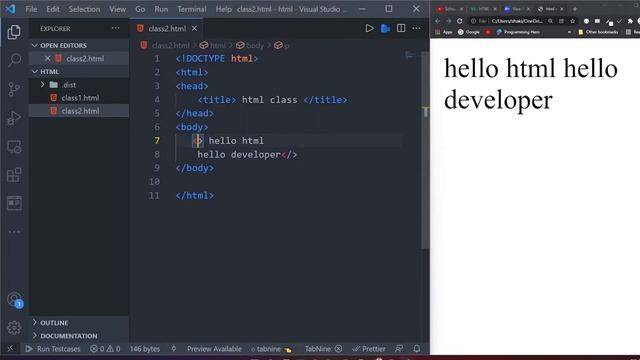Run the code with the play icon
This screenshot has height=360, width=640.
click(x=369, y=28)
